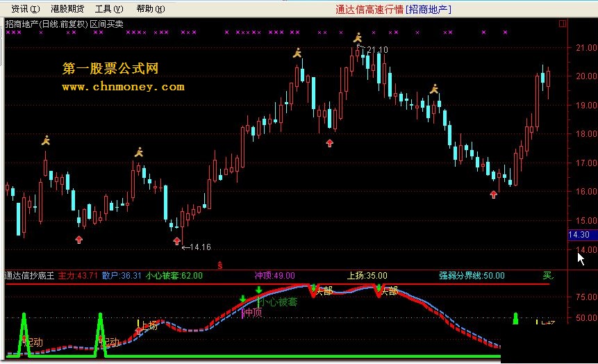Click the 18.00 value on the price axis
The width and height of the screenshot is (598, 364).
point(586,134)
